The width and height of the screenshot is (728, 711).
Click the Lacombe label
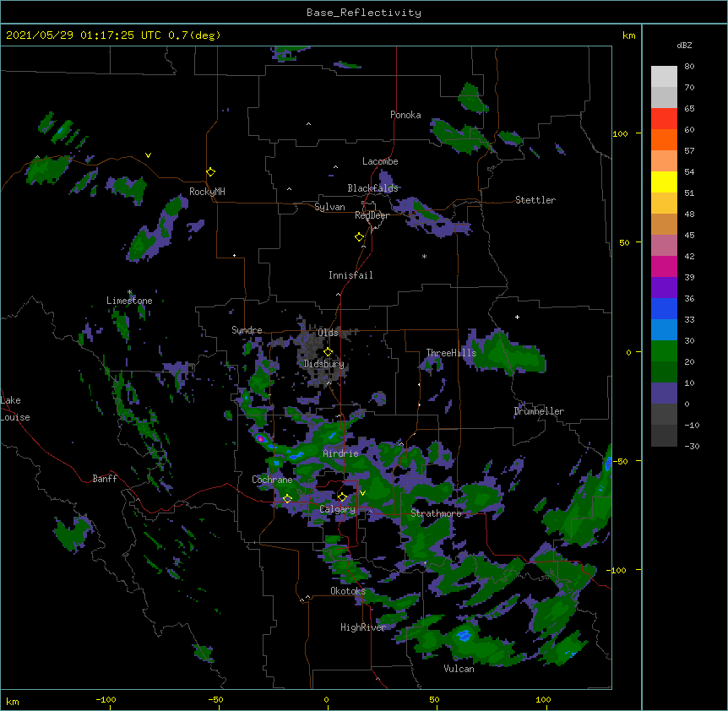pyautogui.click(x=380, y=161)
